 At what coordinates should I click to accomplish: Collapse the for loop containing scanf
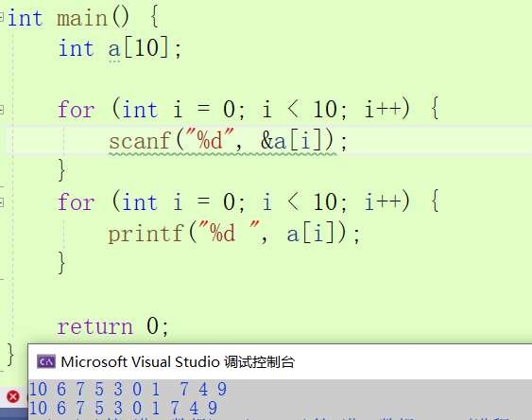(2, 110)
